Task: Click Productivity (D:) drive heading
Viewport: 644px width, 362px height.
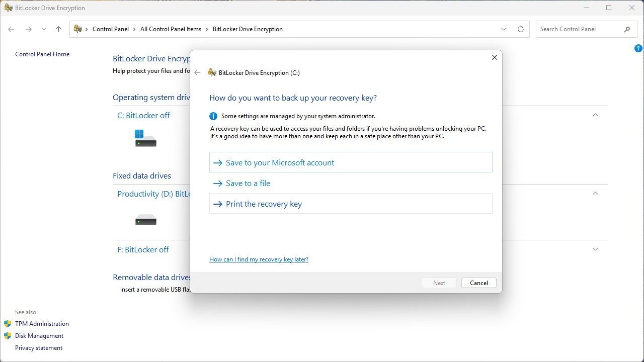Action: 153,194
